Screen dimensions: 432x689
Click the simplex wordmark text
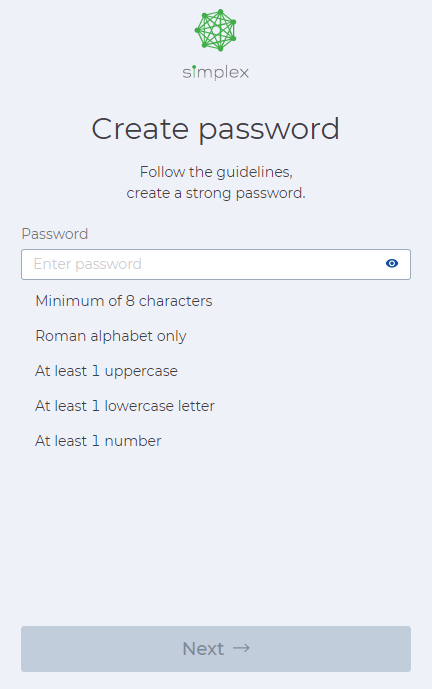215,73
